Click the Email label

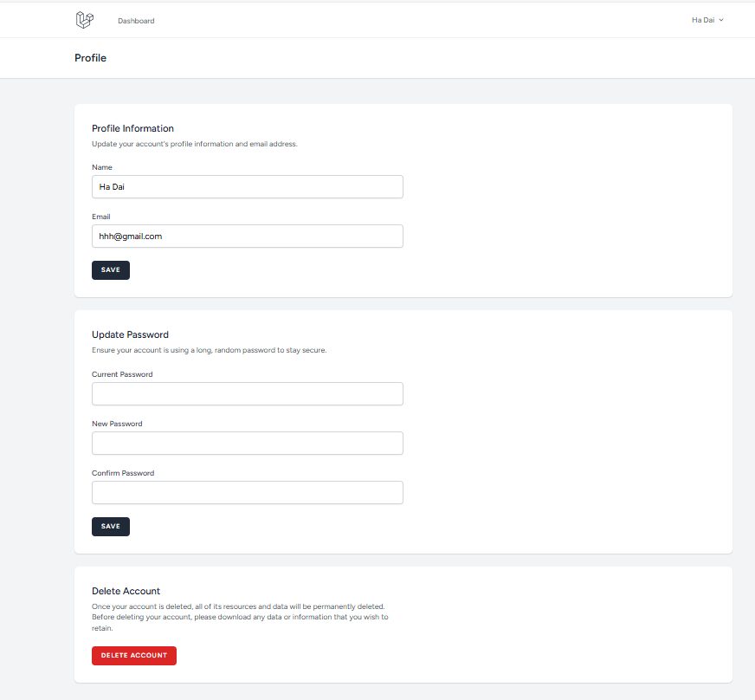tap(101, 217)
